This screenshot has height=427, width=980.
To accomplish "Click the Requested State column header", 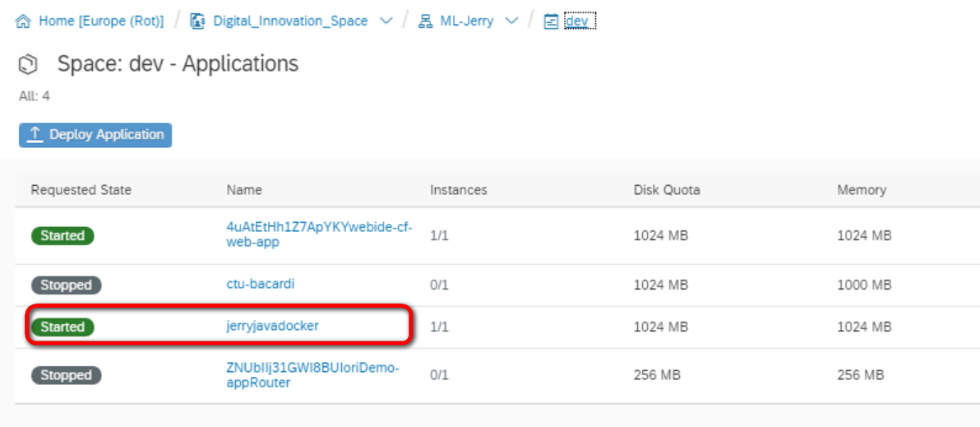I will click(81, 190).
